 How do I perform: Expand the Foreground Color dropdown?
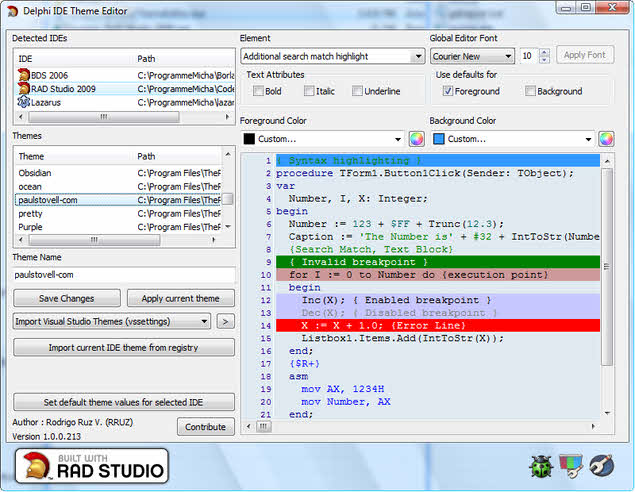click(398, 139)
